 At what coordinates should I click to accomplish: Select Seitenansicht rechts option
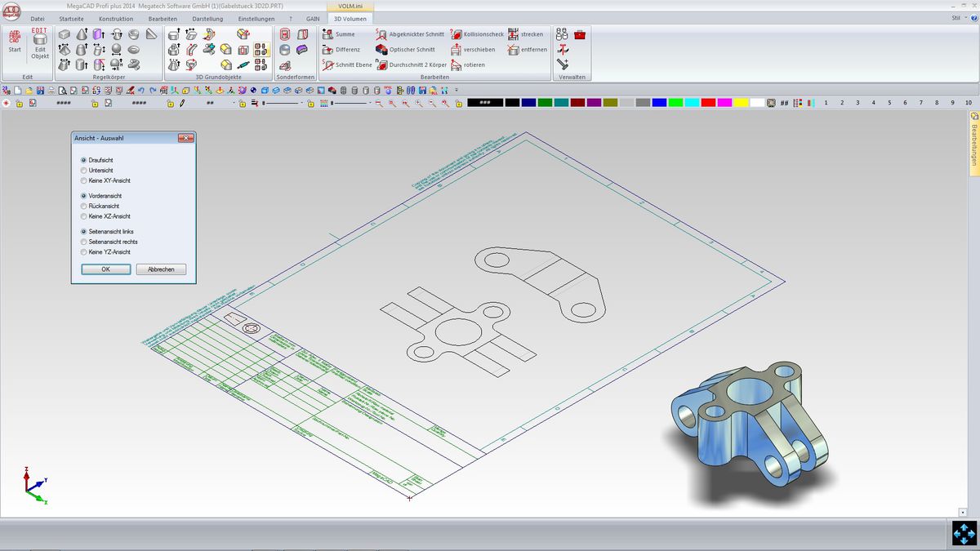84,242
